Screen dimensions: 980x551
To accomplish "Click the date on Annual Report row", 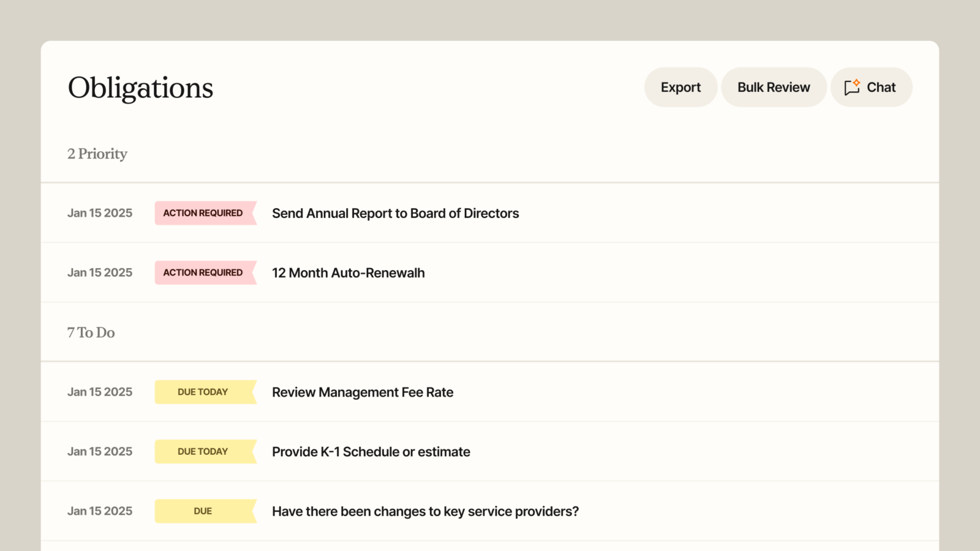I will click(100, 213).
